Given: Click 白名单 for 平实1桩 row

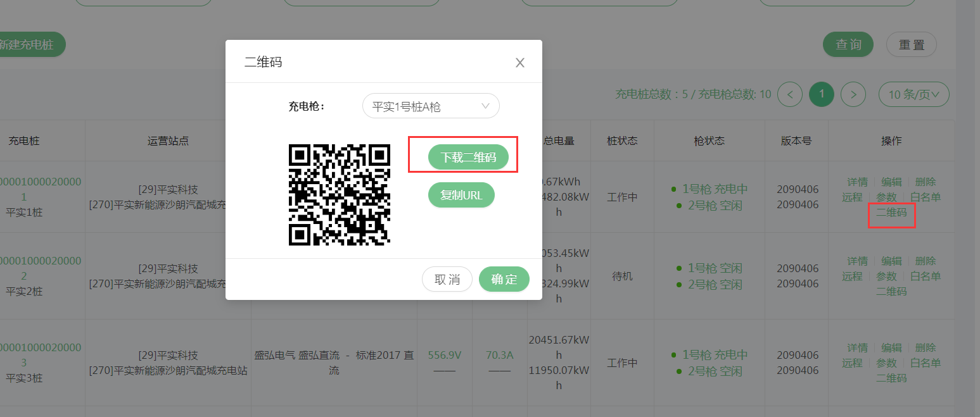Looking at the screenshot, I should tap(926, 197).
